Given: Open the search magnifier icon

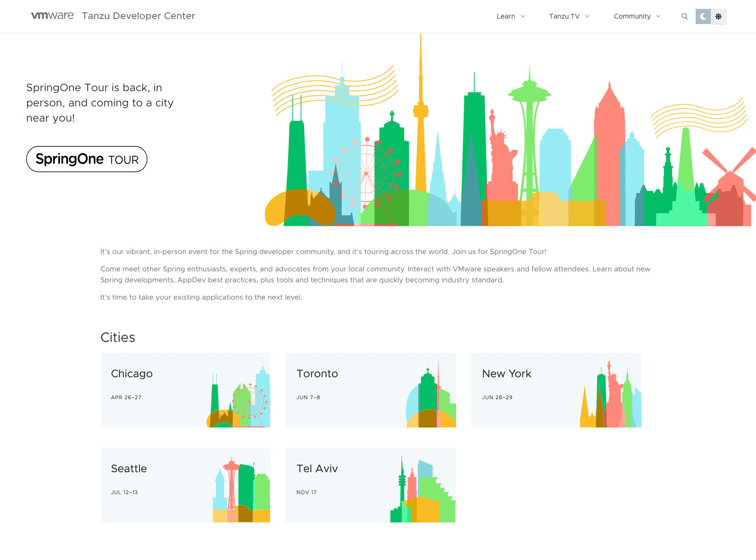Looking at the screenshot, I should [x=685, y=16].
